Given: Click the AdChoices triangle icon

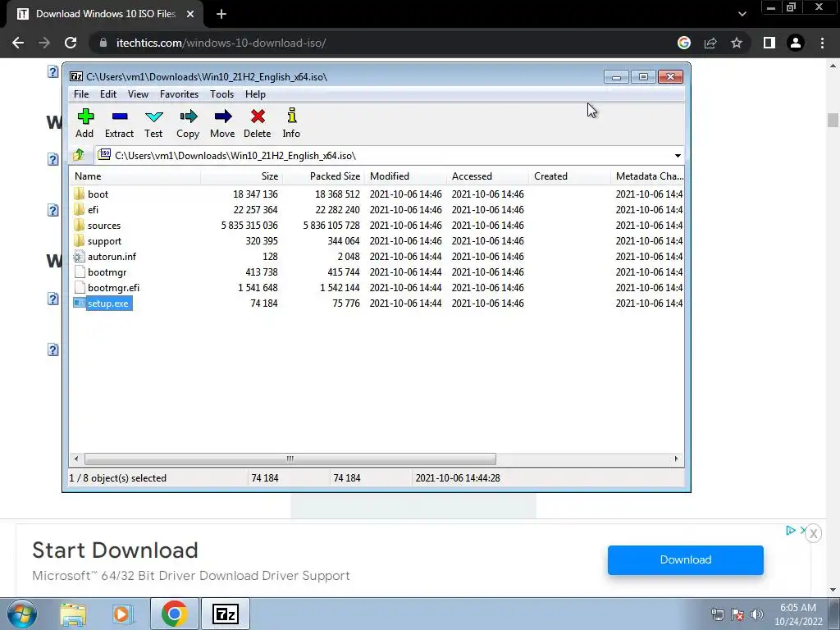Looking at the screenshot, I should coord(791,531).
